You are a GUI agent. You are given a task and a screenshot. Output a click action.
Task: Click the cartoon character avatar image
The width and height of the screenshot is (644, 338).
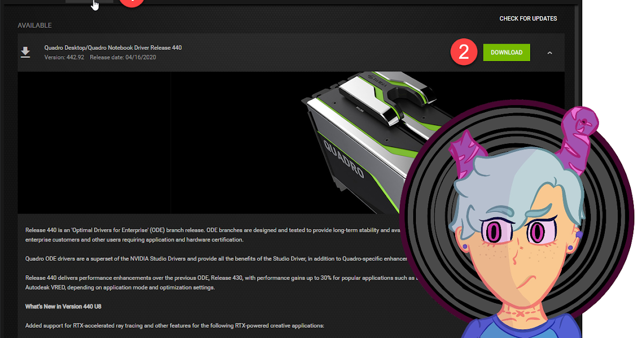coord(517,220)
